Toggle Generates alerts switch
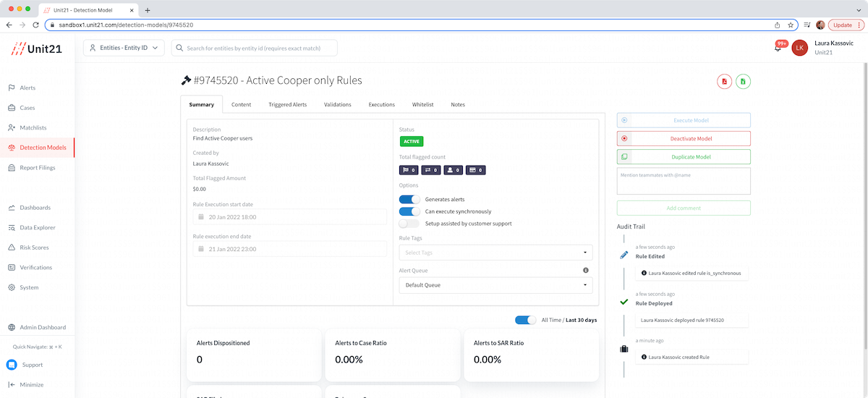Viewport: 868px width, 398px height. coord(409,199)
